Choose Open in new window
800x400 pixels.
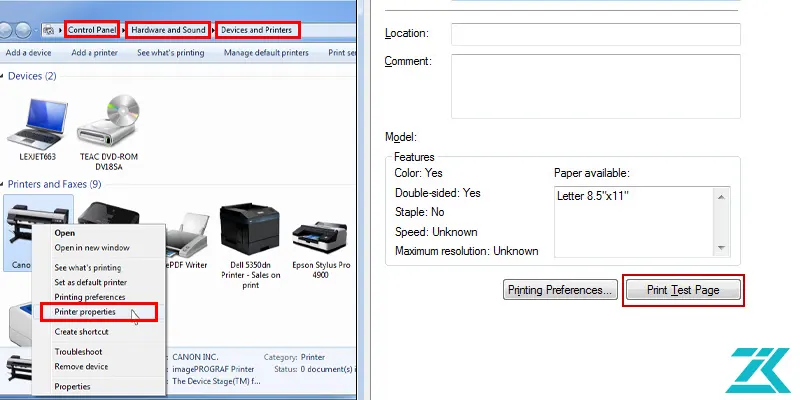(x=92, y=248)
